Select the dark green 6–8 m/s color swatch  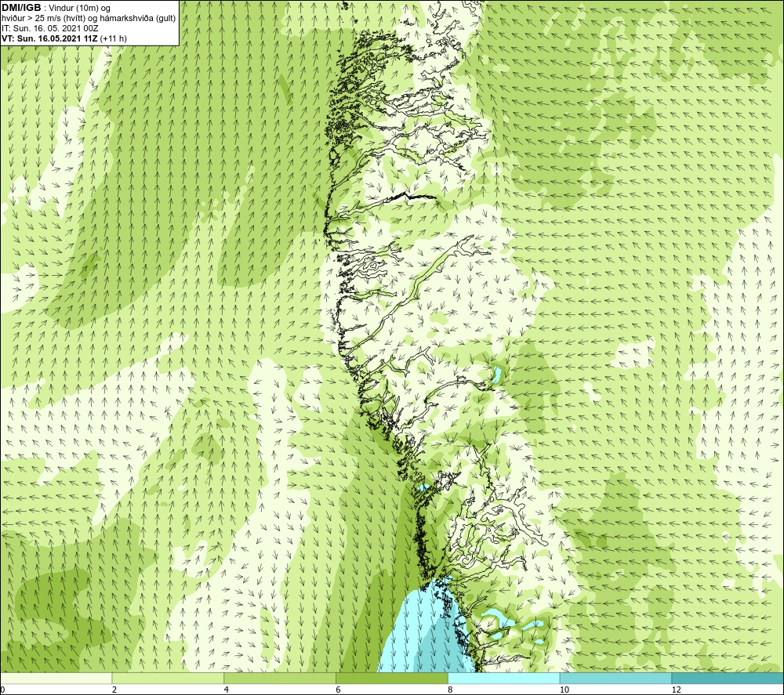point(392,678)
